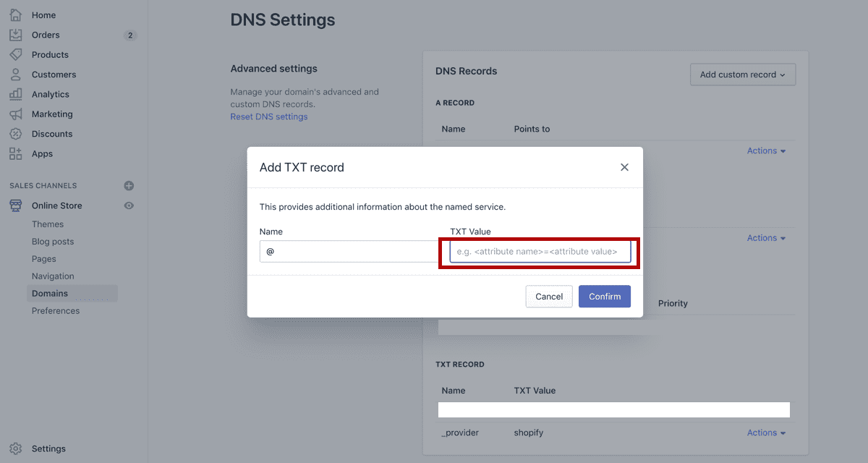Open Analytics bar chart icon

coord(15,94)
